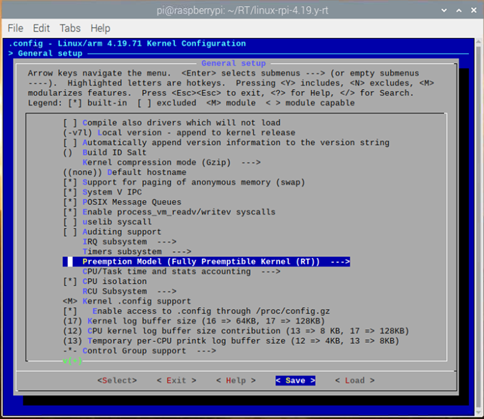Click the Load button
Image resolution: width=484 pixels, height=419 pixels.
[x=355, y=381]
